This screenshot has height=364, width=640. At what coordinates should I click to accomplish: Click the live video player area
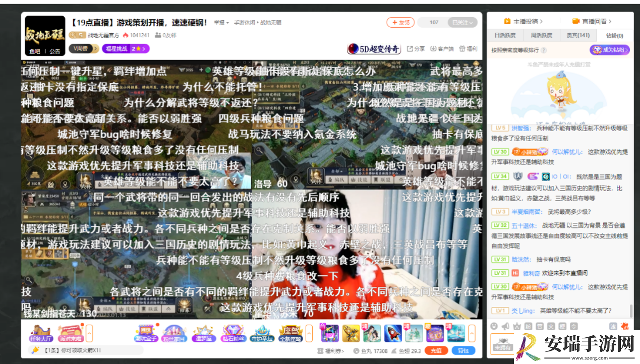point(252,190)
